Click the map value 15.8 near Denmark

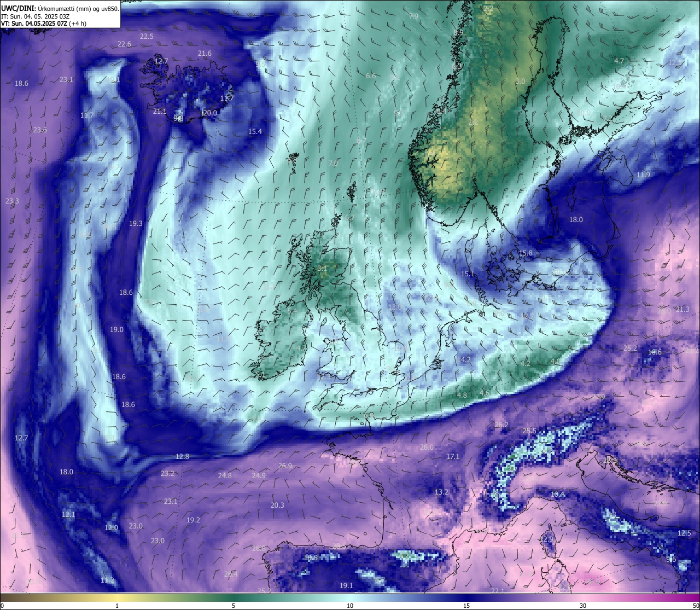point(526,253)
